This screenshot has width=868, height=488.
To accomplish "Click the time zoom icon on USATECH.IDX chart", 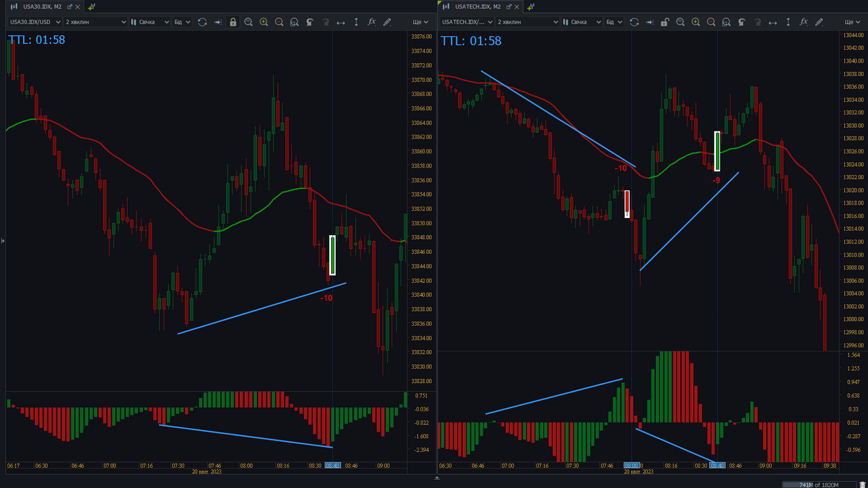I will [x=680, y=22].
